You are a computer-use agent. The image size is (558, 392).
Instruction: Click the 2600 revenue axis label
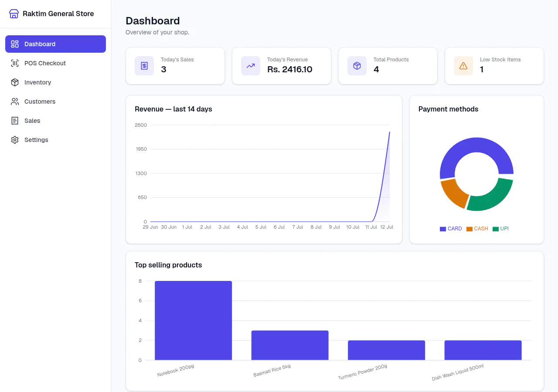coord(141,125)
